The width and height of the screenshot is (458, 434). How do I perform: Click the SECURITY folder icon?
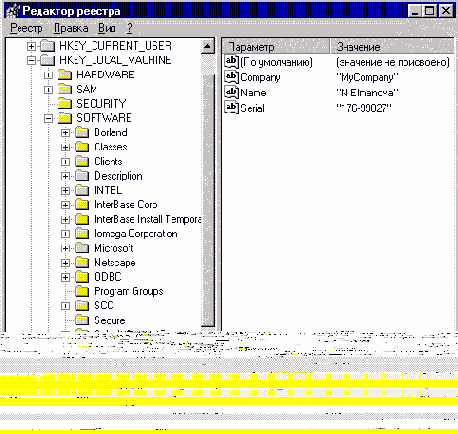click(x=65, y=104)
